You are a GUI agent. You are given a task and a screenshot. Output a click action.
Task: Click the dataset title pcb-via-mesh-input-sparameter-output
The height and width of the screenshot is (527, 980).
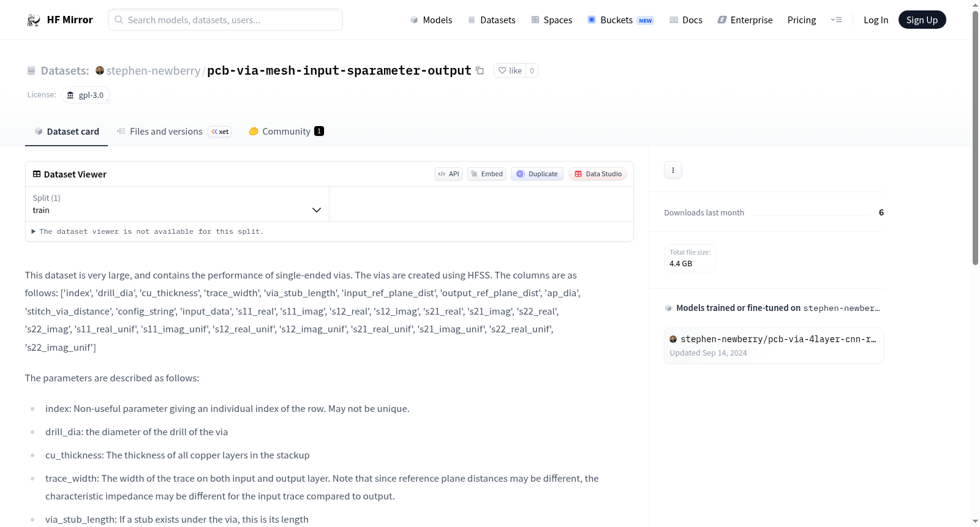(x=339, y=70)
